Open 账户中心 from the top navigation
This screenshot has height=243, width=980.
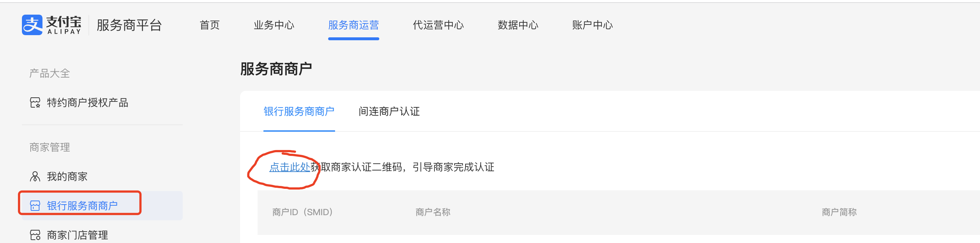click(x=592, y=25)
